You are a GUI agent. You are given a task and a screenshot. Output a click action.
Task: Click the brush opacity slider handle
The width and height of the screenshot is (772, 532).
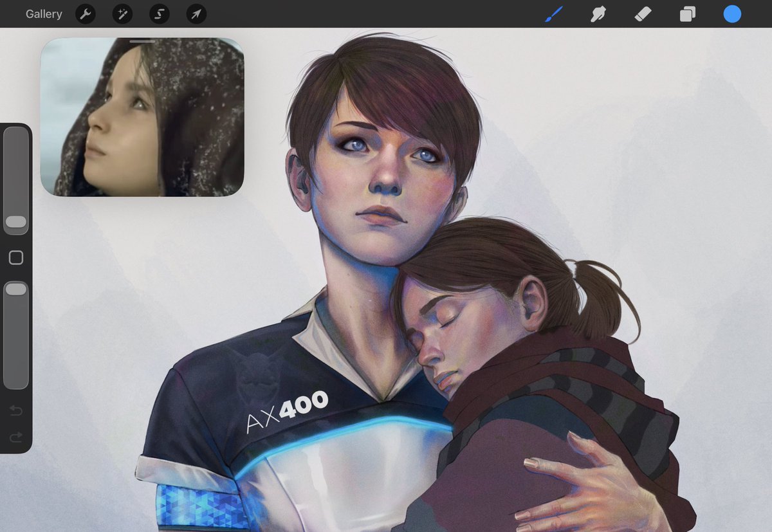tap(16, 289)
